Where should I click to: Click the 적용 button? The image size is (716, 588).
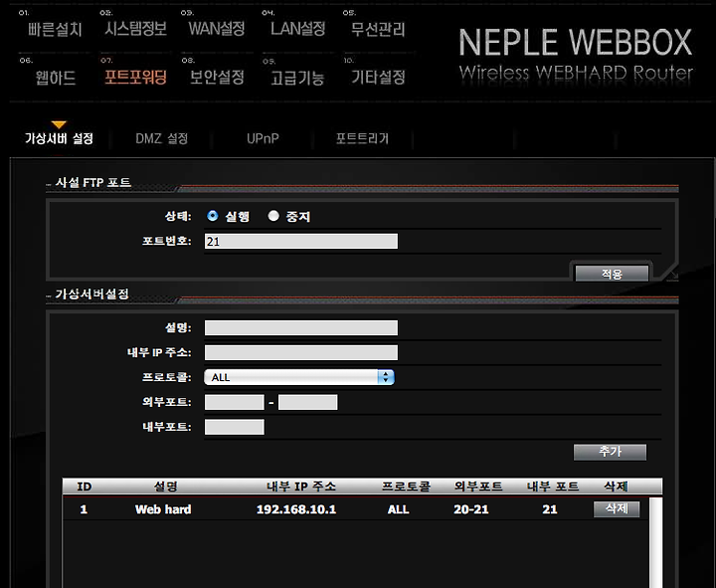click(612, 274)
